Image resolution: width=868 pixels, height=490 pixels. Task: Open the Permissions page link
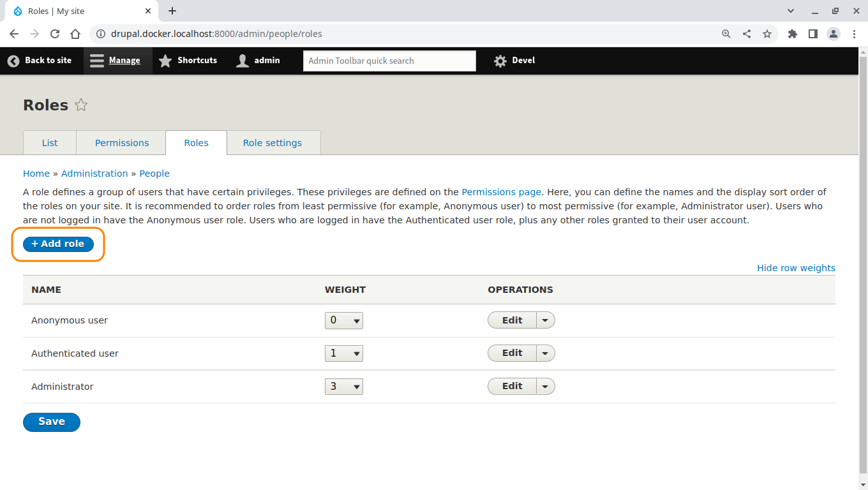click(x=502, y=192)
